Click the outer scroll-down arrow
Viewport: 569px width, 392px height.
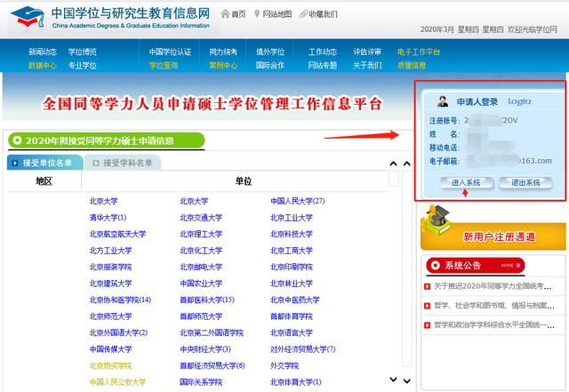tap(407, 380)
